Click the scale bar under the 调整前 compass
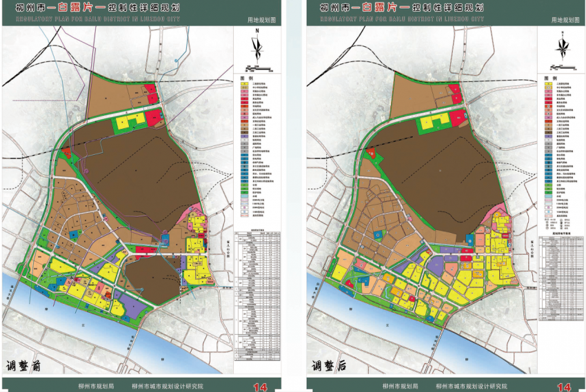 click(x=259, y=69)
